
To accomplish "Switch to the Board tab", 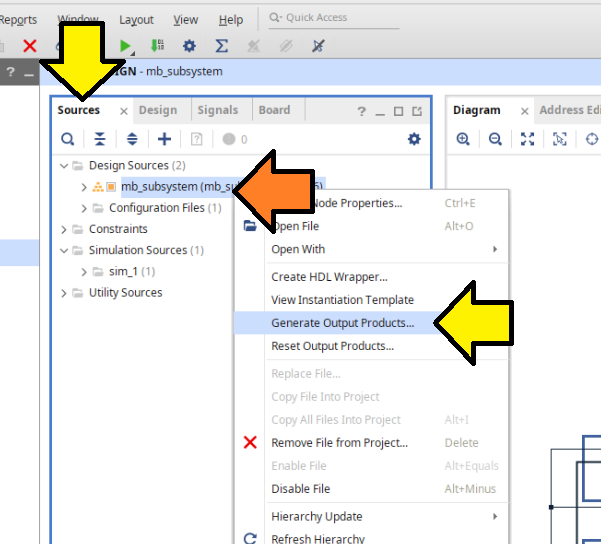I will pyautogui.click(x=274, y=111).
